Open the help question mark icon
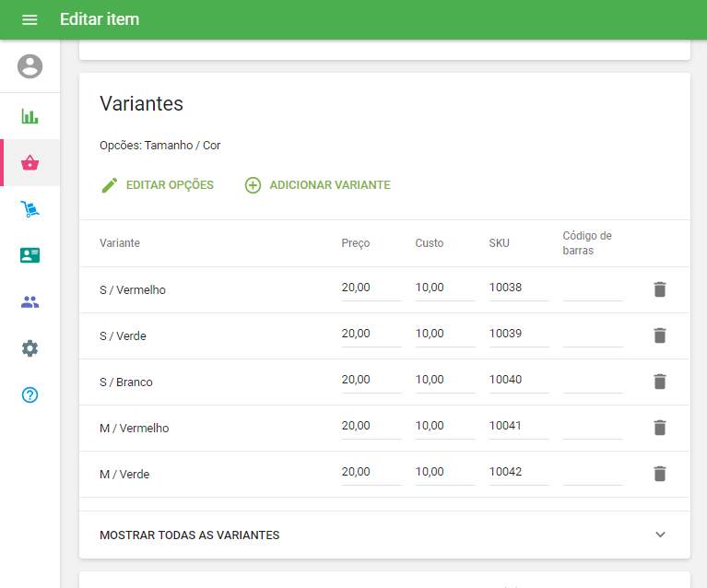Viewport: 707px width, 588px height. pos(29,395)
